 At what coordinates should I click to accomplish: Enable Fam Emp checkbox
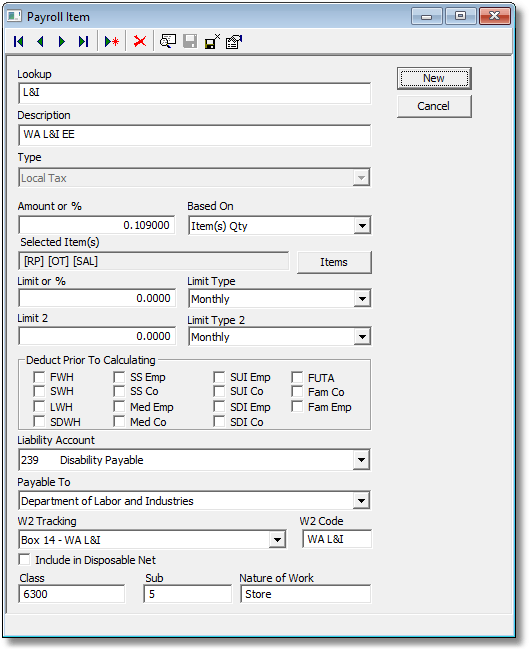pos(297,407)
